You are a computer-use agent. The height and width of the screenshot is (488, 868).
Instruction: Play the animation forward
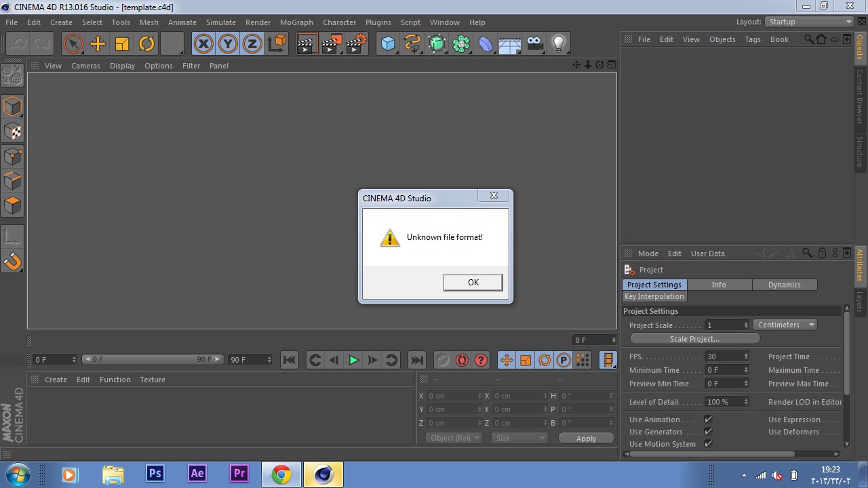[353, 360]
